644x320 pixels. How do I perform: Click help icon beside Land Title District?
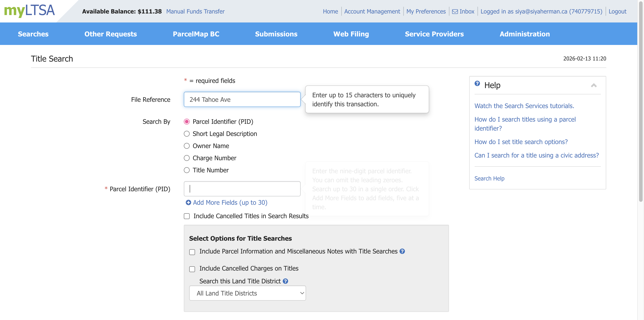285,281
